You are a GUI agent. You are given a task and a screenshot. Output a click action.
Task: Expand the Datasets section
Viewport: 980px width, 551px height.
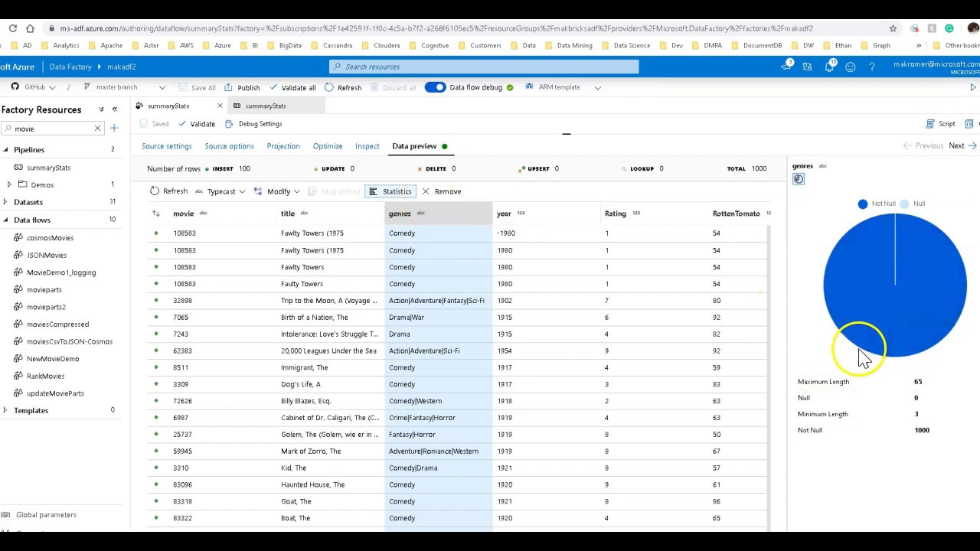(x=5, y=202)
